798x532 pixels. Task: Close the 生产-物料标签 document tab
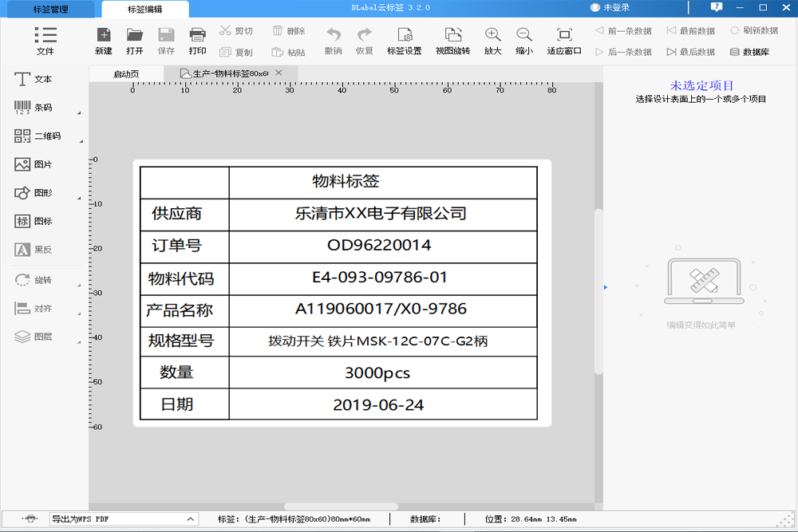[279, 73]
